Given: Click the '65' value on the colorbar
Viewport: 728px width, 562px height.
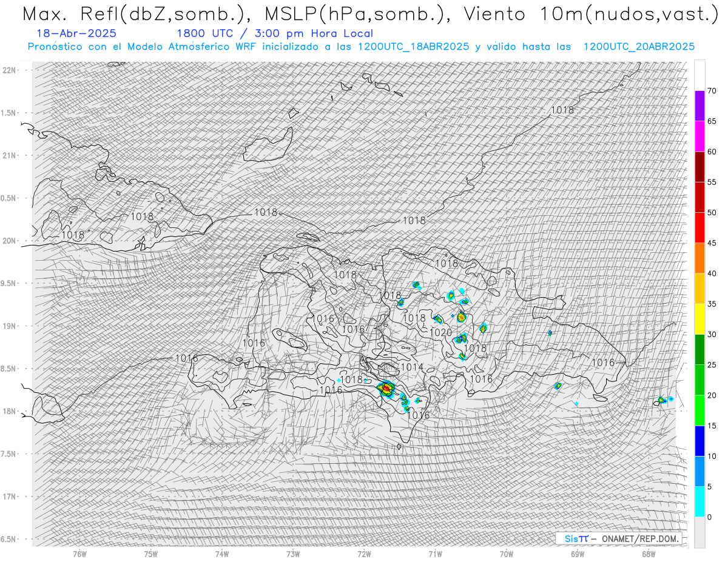Looking at the screenshot, I should 712,121.
